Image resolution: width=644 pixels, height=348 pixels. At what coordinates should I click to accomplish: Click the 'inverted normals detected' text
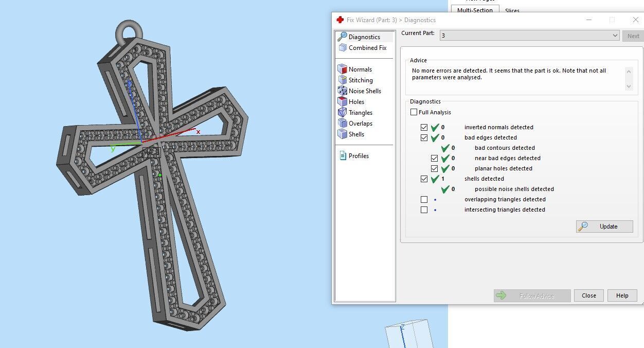(x=499, y=127)
